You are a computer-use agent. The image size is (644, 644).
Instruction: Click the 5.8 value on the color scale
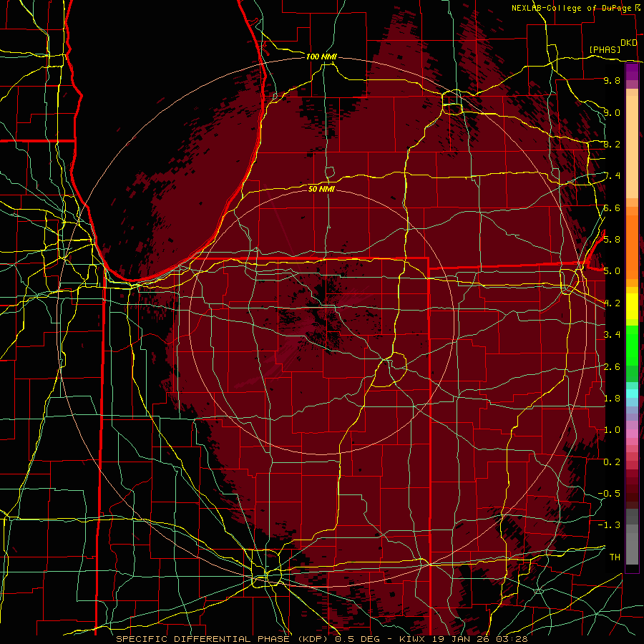(612, 239)
